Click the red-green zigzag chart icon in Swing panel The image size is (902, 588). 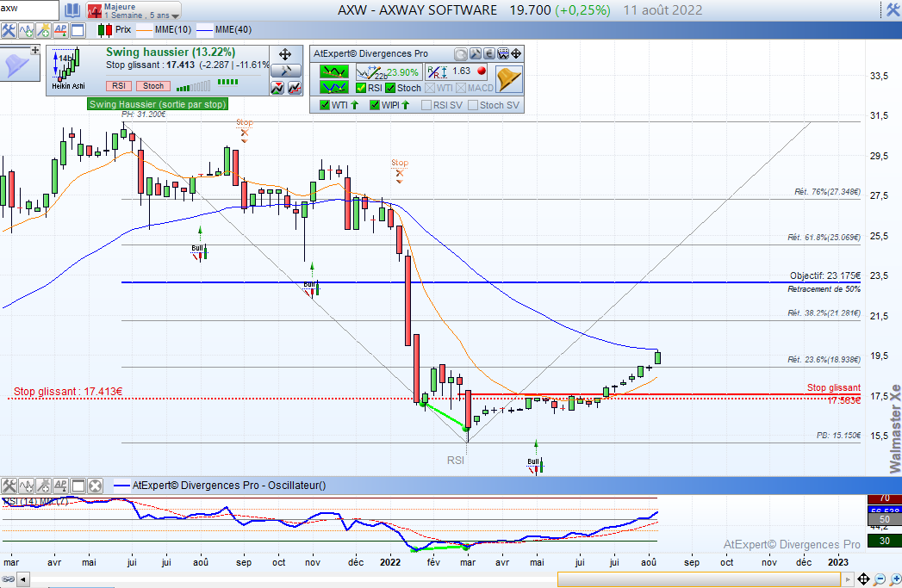click(x=277, y=88)
